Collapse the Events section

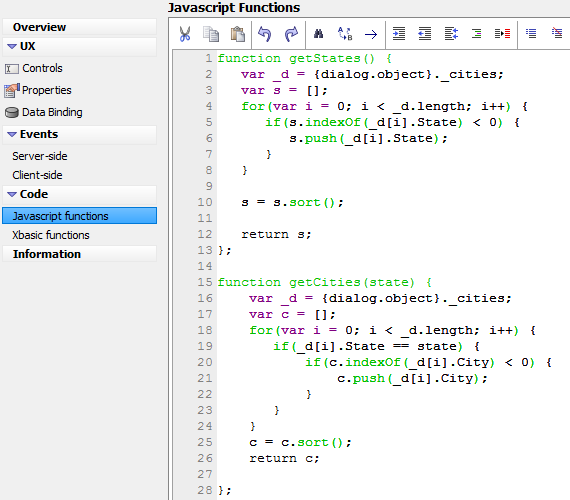(12, 135)
